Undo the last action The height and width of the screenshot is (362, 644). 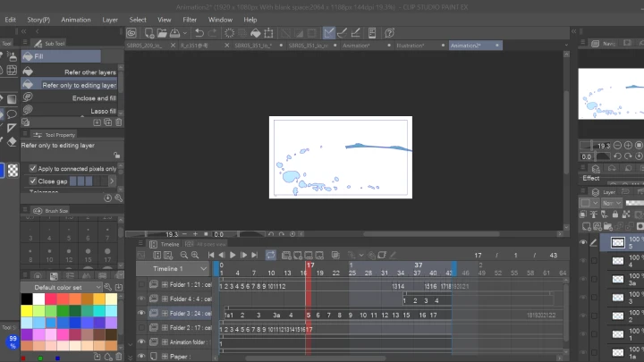pyautogui.click(x=199, y=33)
